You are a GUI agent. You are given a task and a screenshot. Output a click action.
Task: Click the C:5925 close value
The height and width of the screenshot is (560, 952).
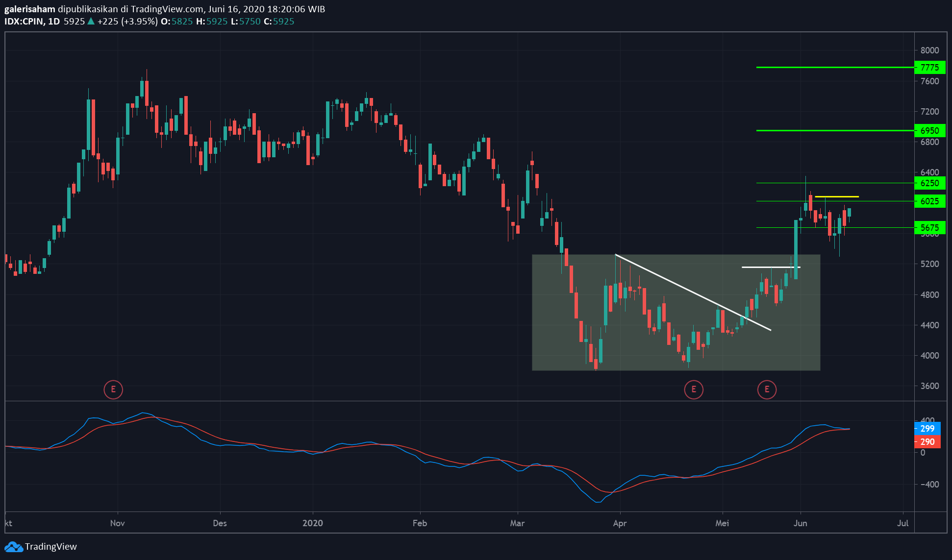tap(279, 22)
